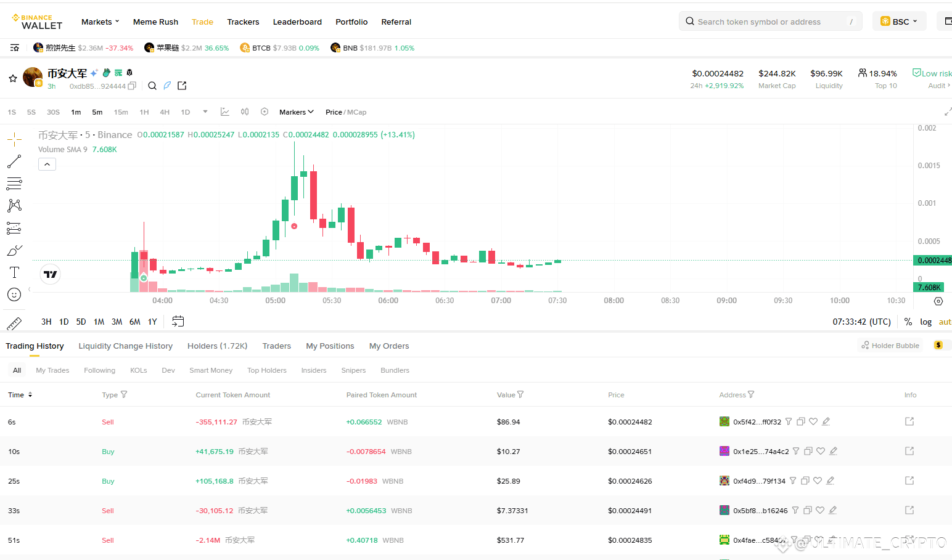Click the BTCB ticker in top bar
Screen dimensions: 952x560
pos(279,47)
